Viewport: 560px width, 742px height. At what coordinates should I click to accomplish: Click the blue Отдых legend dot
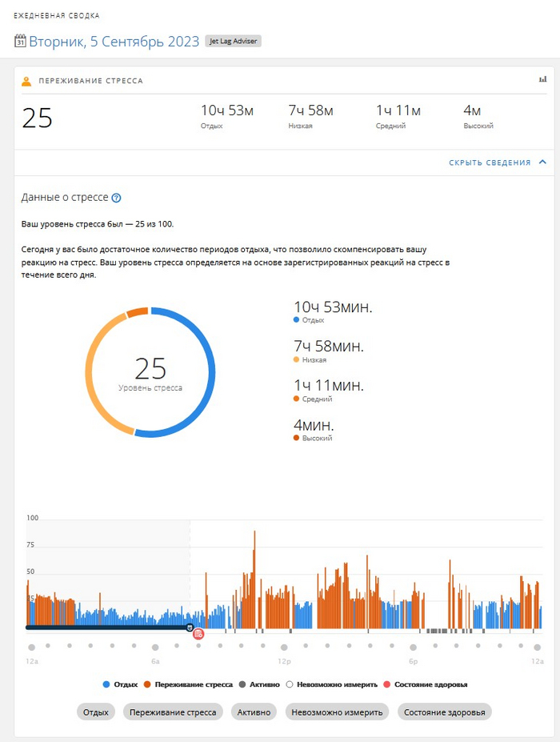pos(106,685)
